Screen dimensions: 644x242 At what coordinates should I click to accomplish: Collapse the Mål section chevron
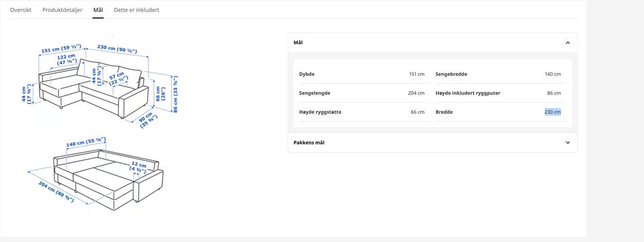568,43
